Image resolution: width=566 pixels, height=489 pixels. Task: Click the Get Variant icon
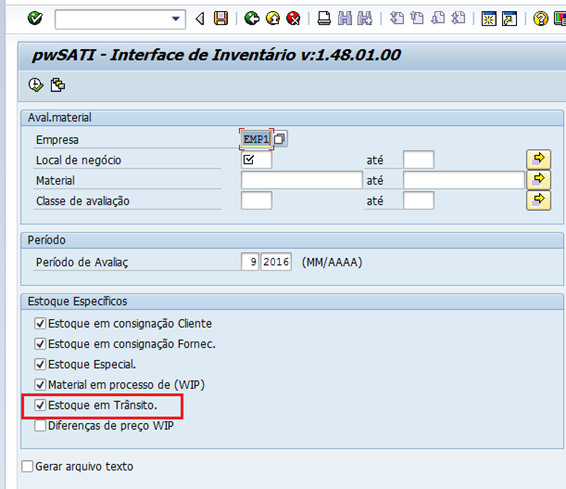point(58,85)
